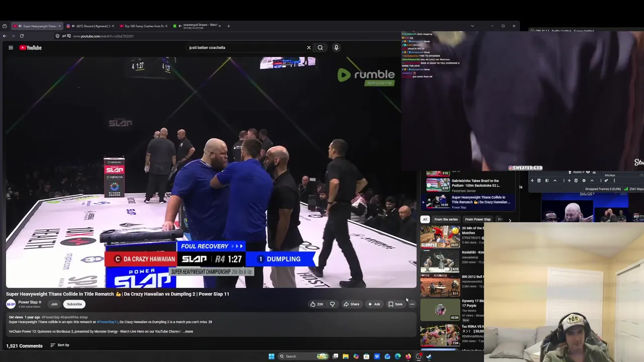The width and height of the screenshot is (644, 362).
Task: Reload the page in the browser
Action: (x=22, y=36)
